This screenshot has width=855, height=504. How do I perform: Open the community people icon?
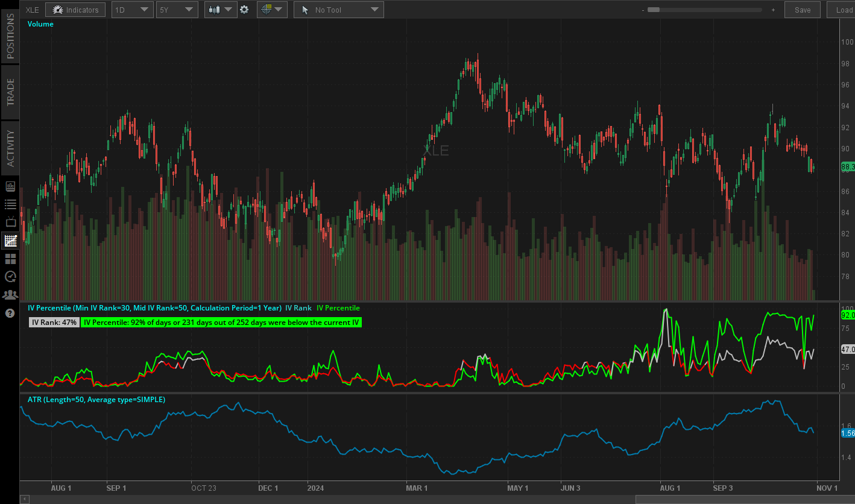click(x=10, y=294)
